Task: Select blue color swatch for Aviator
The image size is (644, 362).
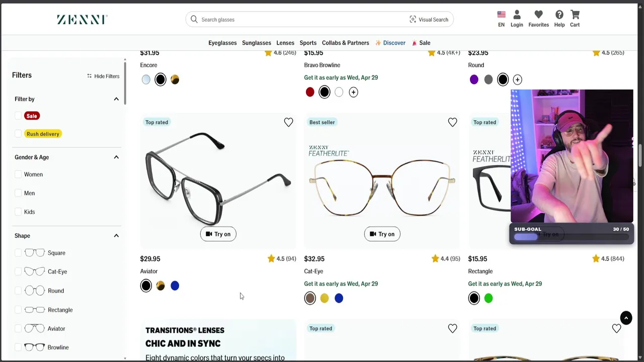Action: (x=175, y=286)
